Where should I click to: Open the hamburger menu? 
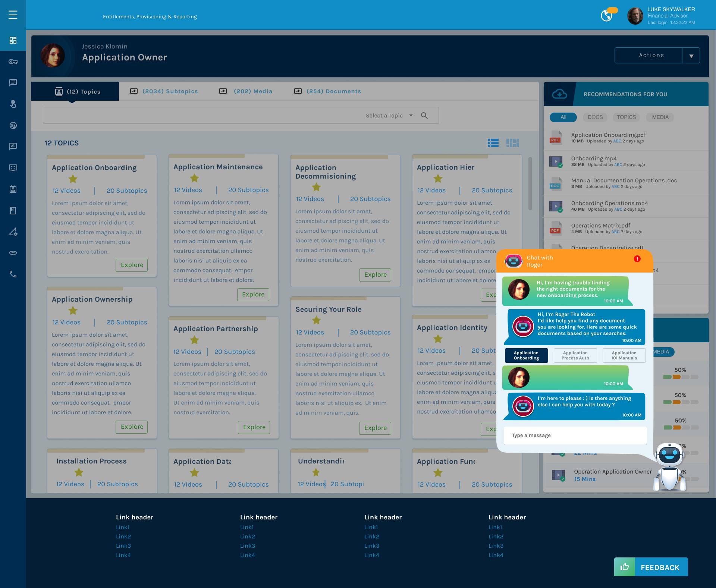pos(13,15)
